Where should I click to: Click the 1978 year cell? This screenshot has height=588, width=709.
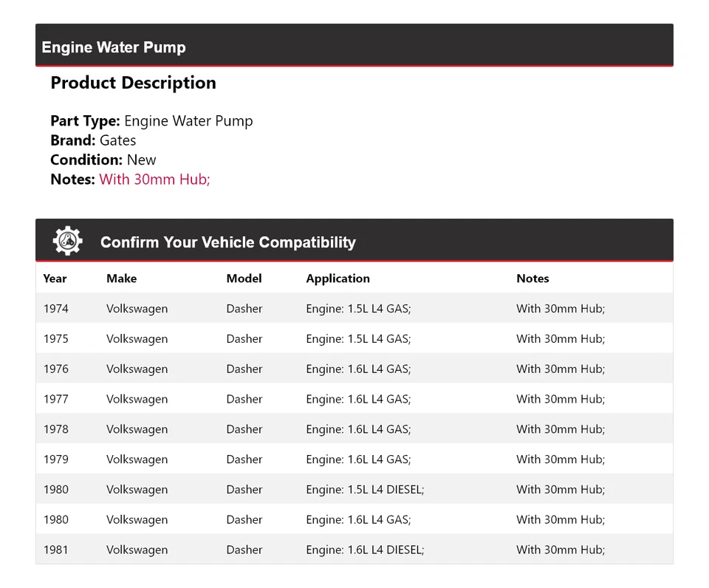coord(55,429)
